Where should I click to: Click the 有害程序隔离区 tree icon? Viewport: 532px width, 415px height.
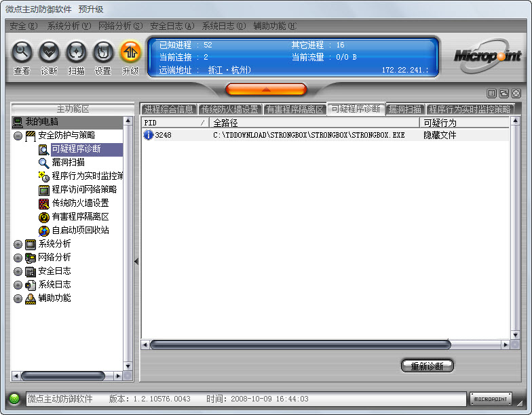43,217
